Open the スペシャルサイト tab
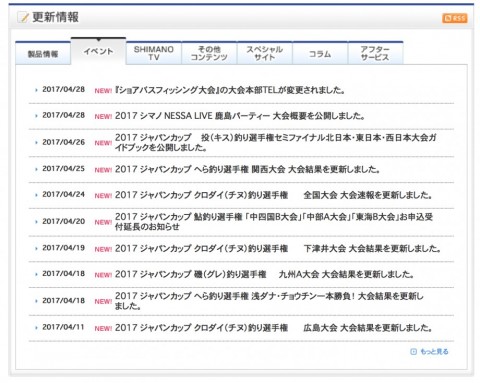The image size is (480, 383). click(265, 53)
